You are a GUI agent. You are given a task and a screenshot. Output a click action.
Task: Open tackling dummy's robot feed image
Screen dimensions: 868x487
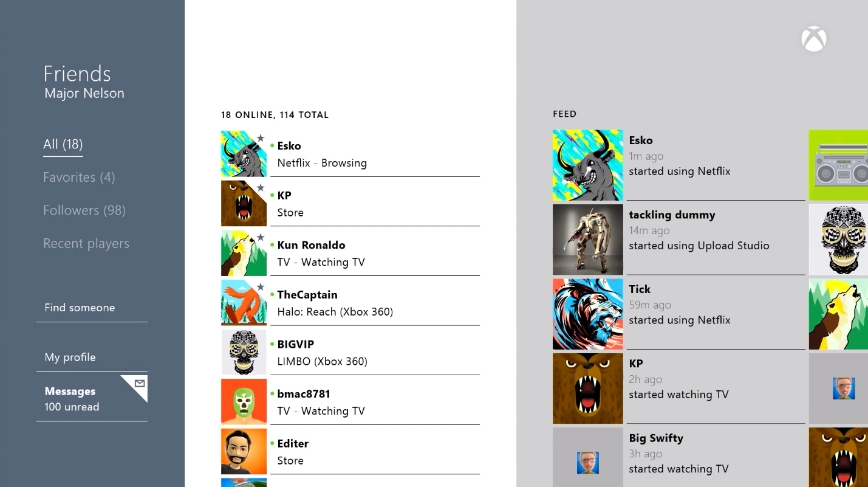click(x=588, y=240)
